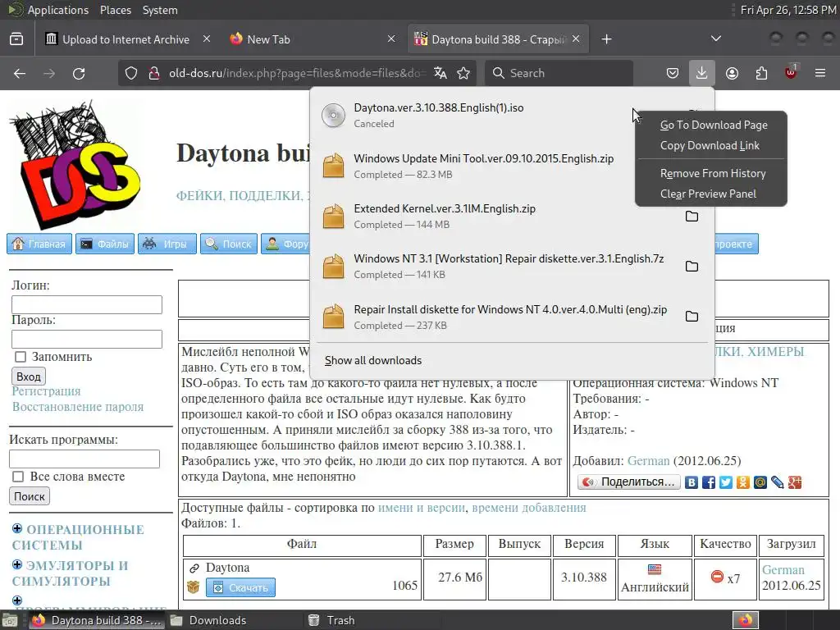Click into the Логин input field

pos(87,305)
